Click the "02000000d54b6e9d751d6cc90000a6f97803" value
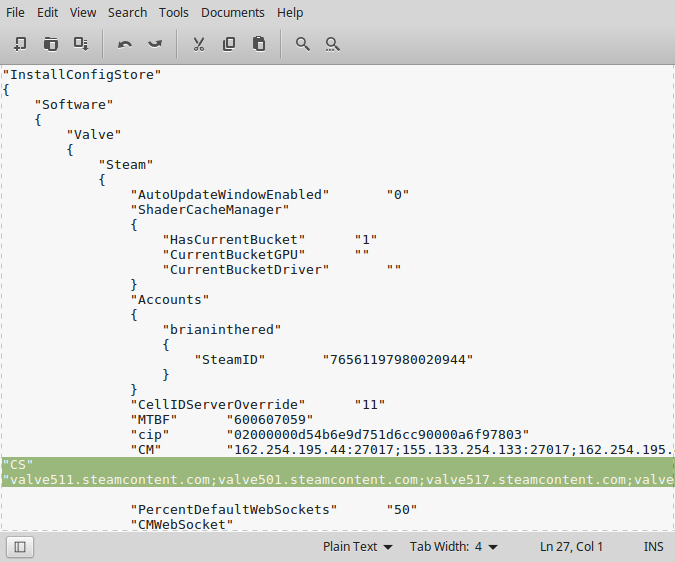This screenshot has height=562, width=675. (x=378, y=435)
